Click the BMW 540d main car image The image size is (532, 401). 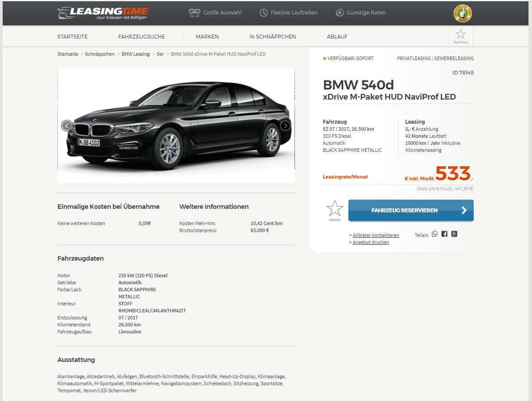pos(176,125)
